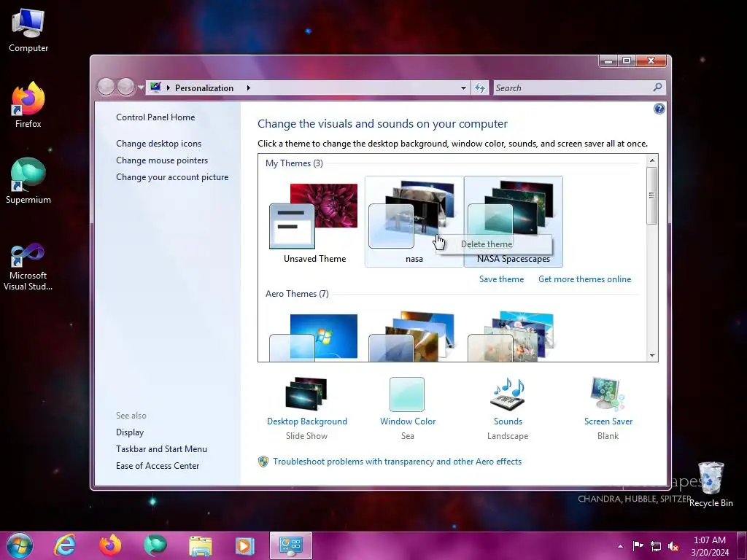Image resolution: width=747 pixels, height=560 pixels.
Task: Open the Supermium desktop shortcut
Action: [x=28, y=181]
